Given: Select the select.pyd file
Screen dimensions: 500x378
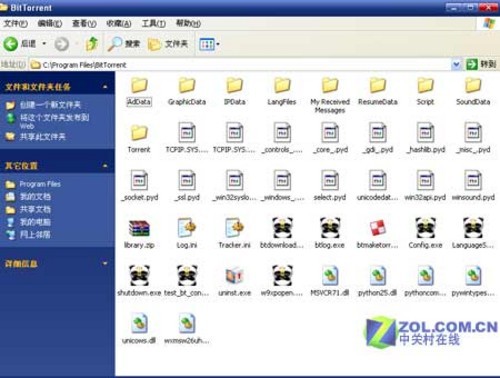Looking at the screenshot, I should 330,186.
